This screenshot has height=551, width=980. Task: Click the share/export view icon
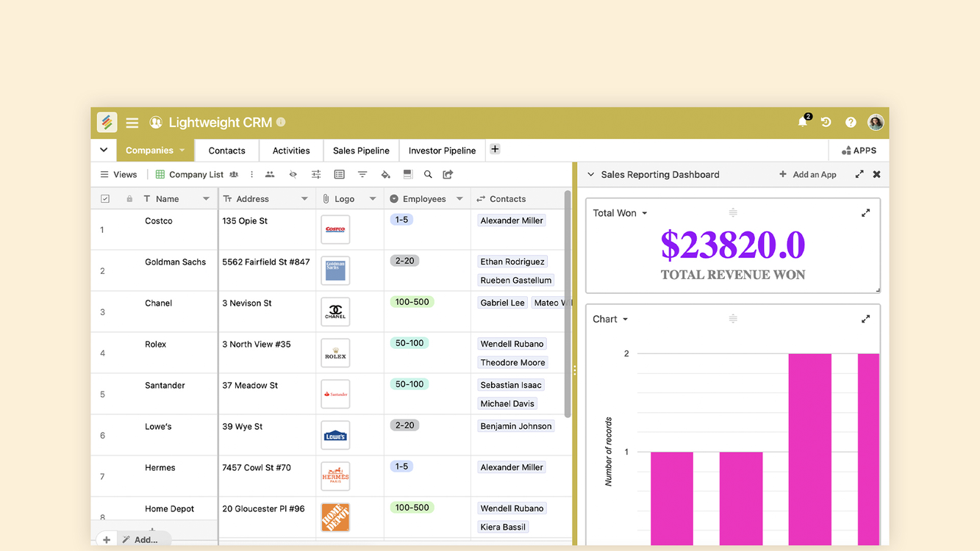pyautogui.click(x=448, y=175)
